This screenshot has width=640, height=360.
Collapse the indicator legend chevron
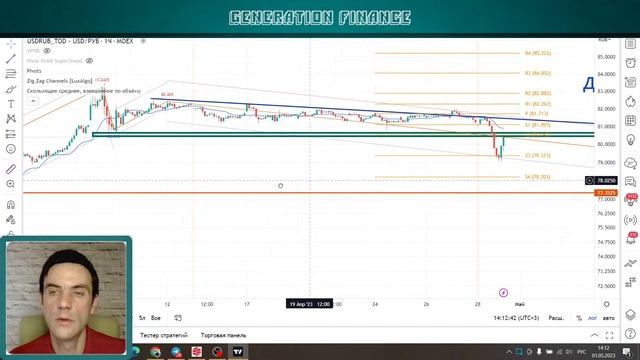click(x=33, y=101)
